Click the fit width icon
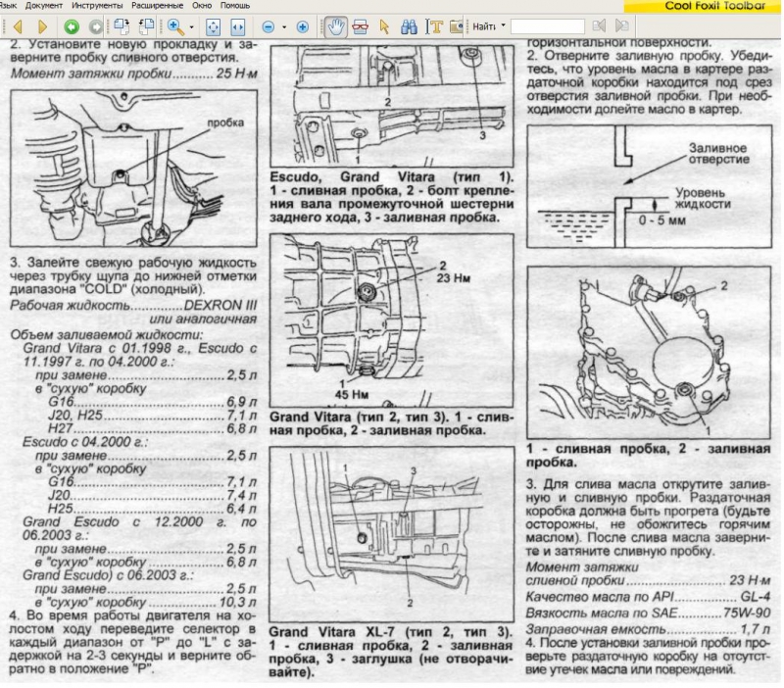784x688 pixels. coord(237,26)
